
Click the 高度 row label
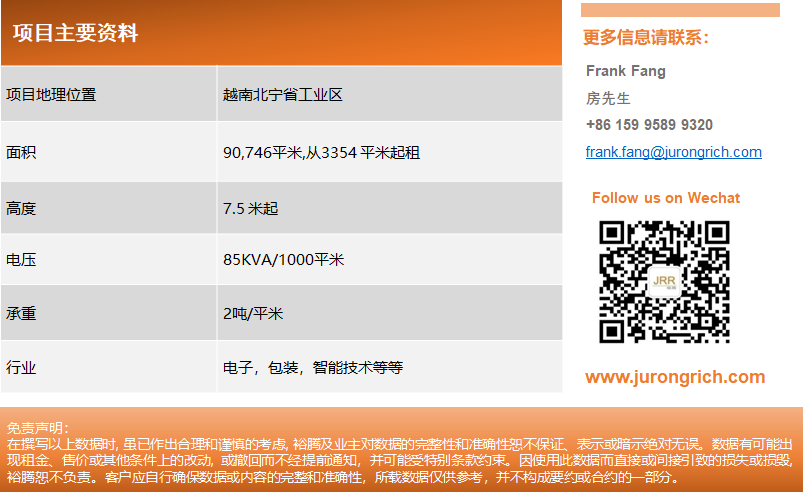[21, 209]
